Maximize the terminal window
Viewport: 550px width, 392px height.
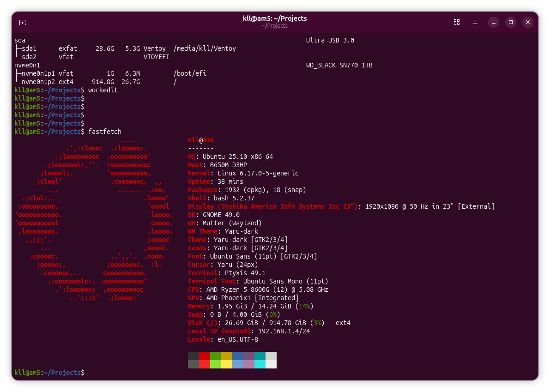click(510, 22)
